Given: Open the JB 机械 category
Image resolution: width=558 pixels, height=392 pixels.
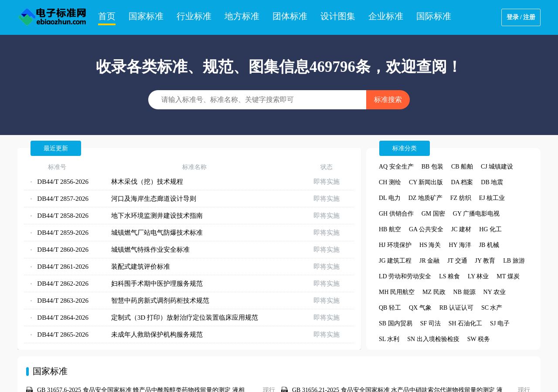Looking at the screenshot, I should (x=489, y=245).
